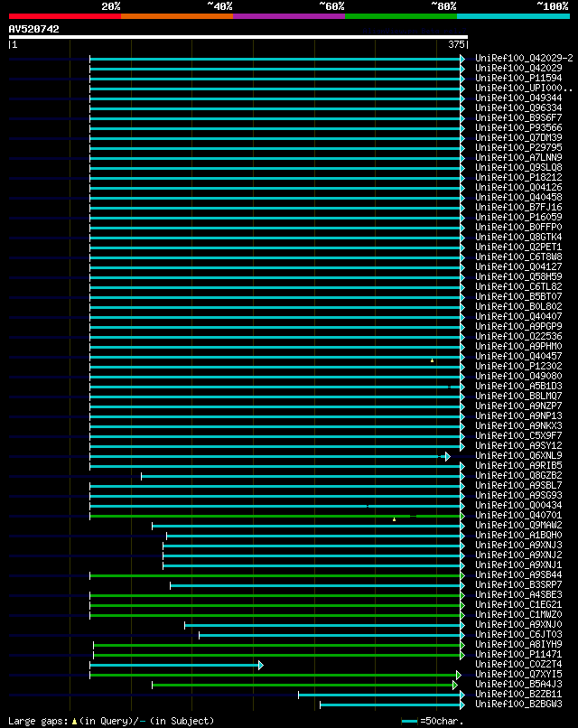Select hit label UniRef100_A7LNN9
Screen dimensions: 578x728
coord(518,157)
